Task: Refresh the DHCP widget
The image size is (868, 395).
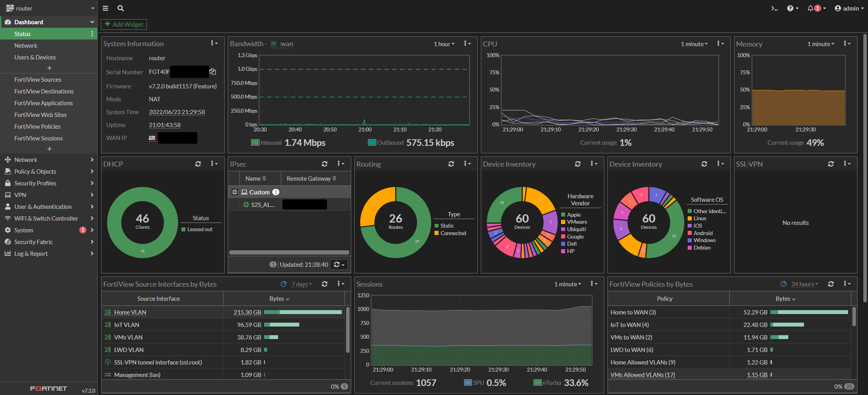Action: 198,164
